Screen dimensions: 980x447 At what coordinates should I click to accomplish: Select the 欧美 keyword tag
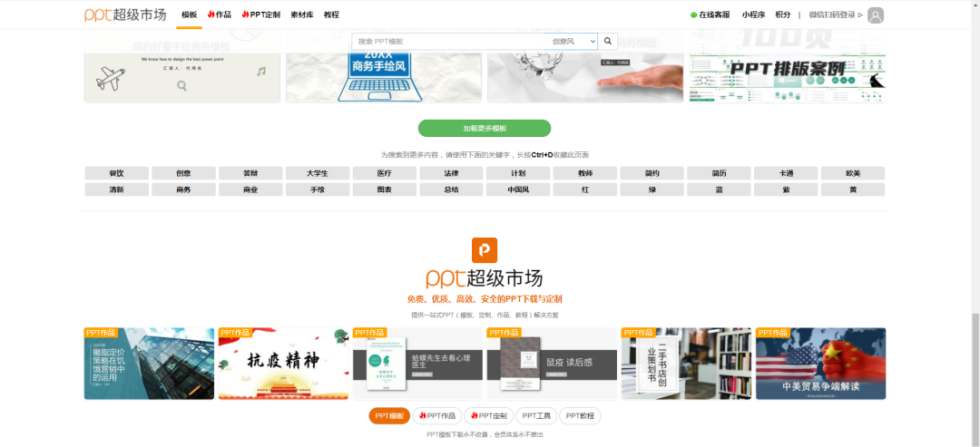[x=852, y=173]
